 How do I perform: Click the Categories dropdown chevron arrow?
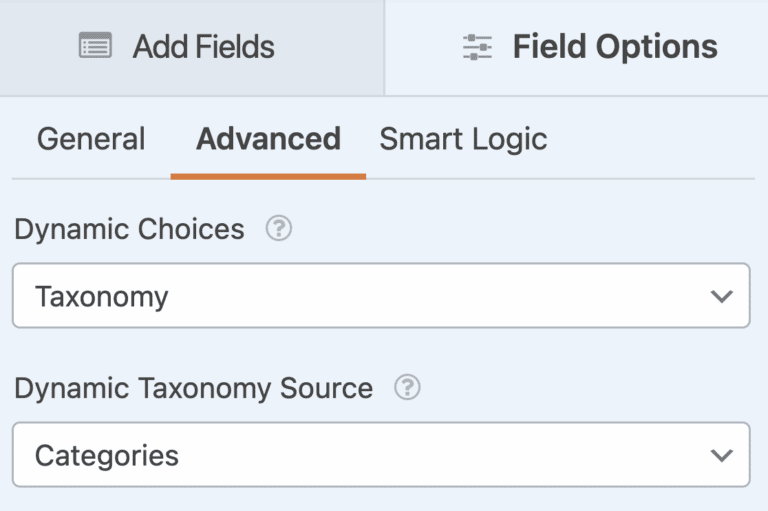click(x=721, y=455)
